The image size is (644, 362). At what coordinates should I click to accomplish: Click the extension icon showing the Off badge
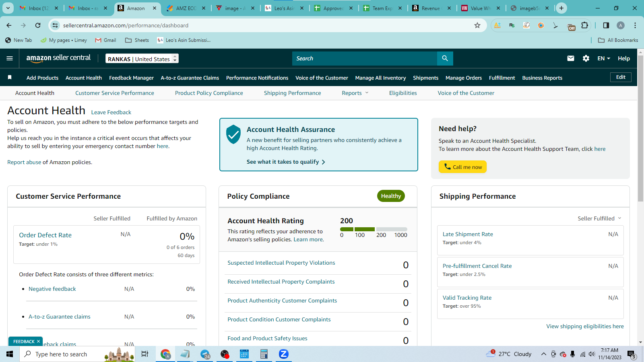[571, 27]
